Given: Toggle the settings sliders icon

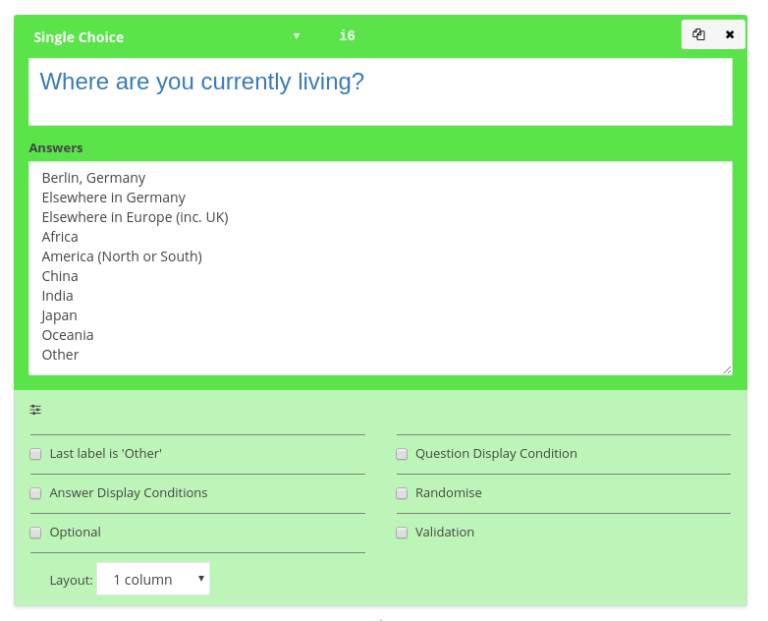Looking at the screenshot, I should pos(36,410).
